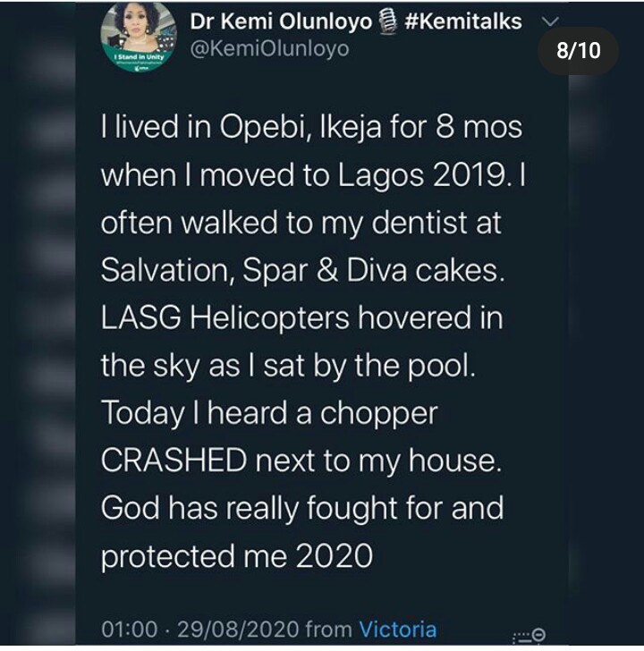Select the Dr Kemi Olunloyo display name
This screenshot has width=644, height=651.
tap(282, 22)
